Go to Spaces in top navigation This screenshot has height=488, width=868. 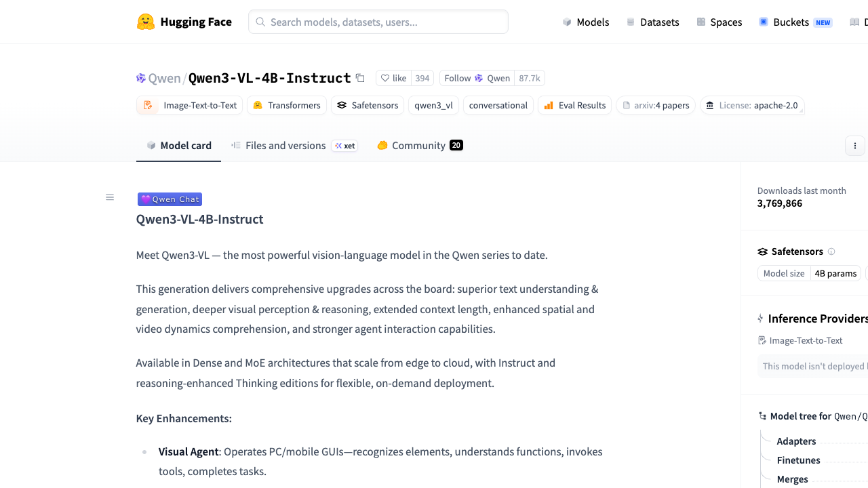click(719, 22)
